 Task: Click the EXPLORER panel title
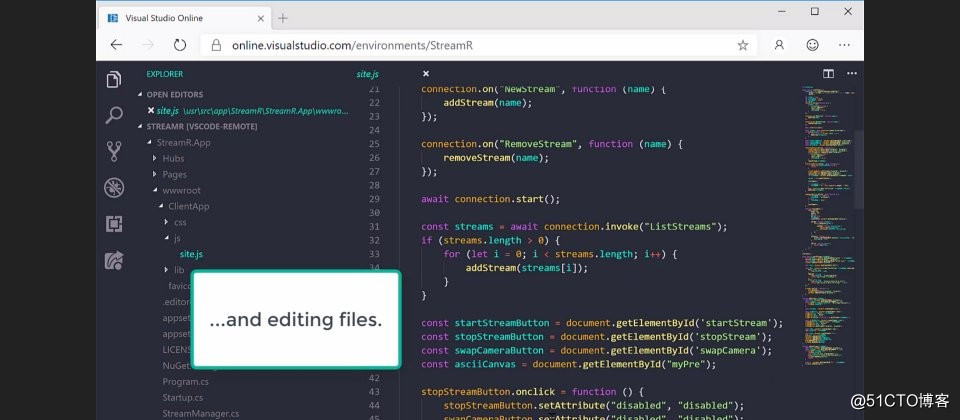click(164, 74)
